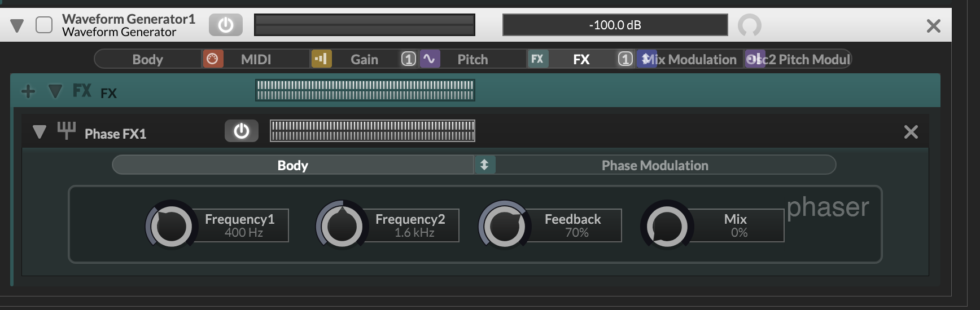The height and width of the screenshot is (310, 980).
Task: Click the purple Pitch waveform icon
Action: 430,59
